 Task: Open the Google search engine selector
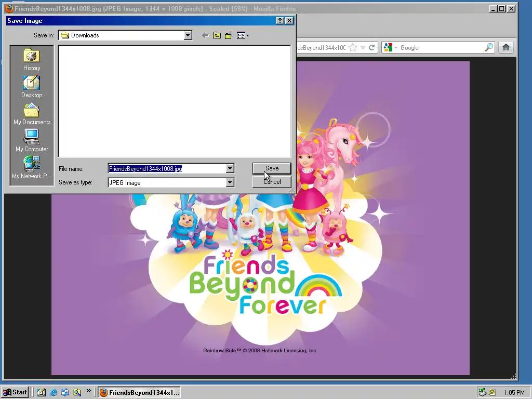pos(390,47)
